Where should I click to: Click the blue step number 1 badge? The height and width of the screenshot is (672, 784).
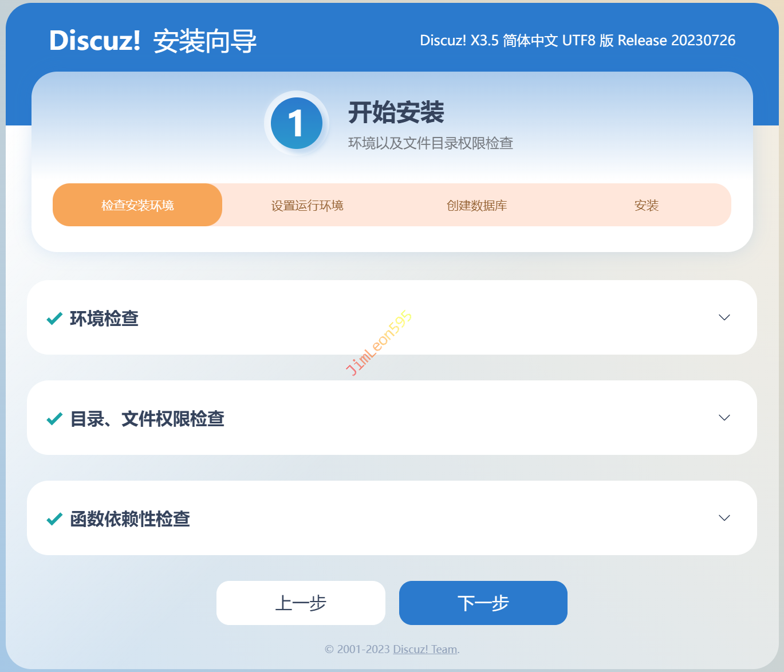[x=296, y=123]
